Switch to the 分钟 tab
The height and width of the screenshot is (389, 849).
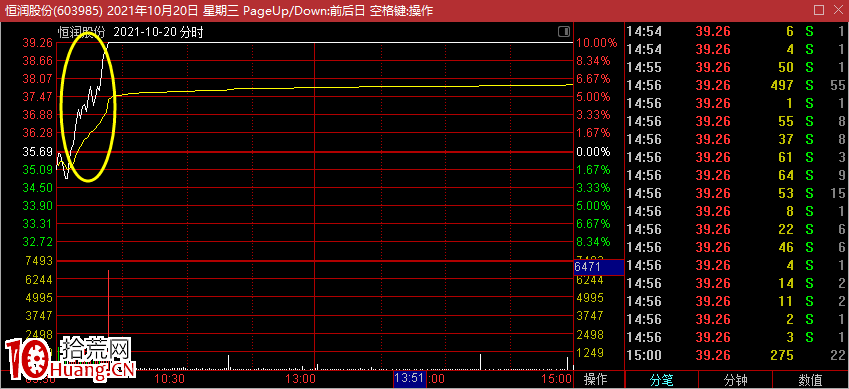coord(735,380)
